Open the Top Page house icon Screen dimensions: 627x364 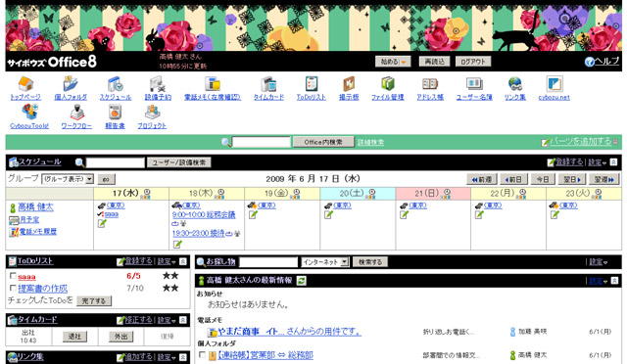(x=25, y=83)
